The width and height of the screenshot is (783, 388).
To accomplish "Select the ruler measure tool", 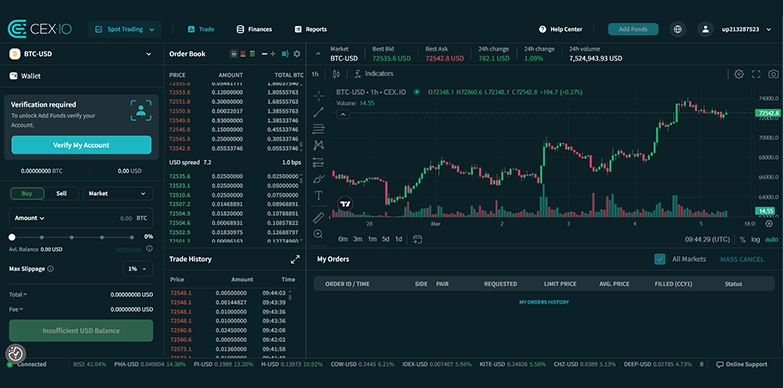I will [x=318, y=217].
